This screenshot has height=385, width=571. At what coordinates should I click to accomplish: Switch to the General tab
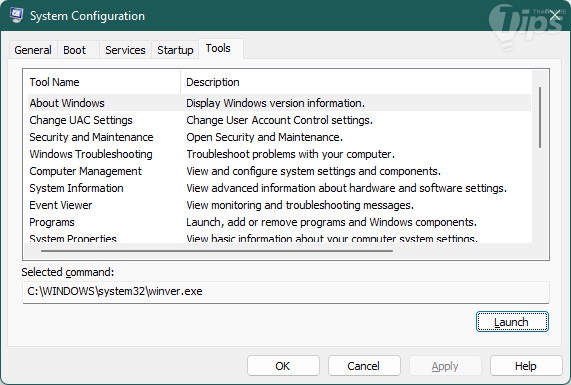[x=33, y=50]
